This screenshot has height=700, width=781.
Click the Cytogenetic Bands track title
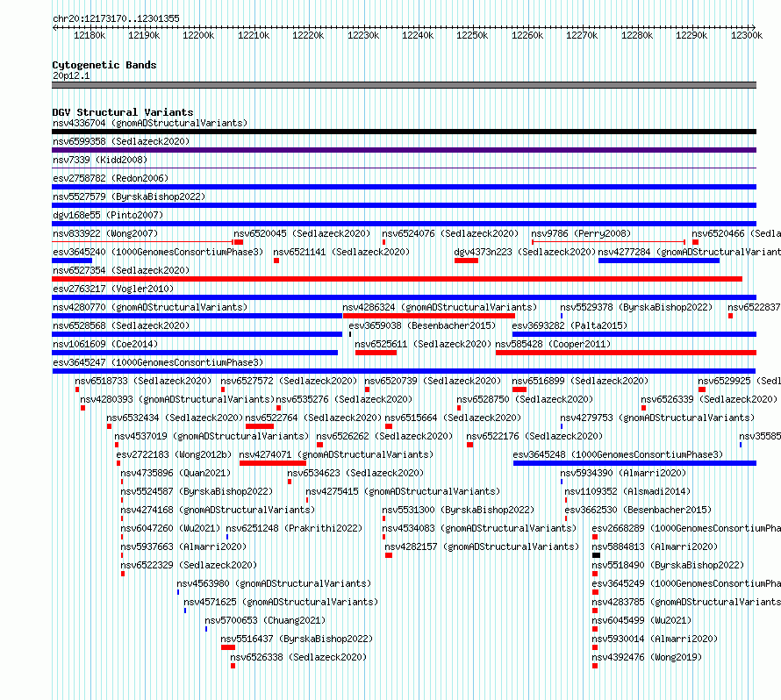(104, 65)
